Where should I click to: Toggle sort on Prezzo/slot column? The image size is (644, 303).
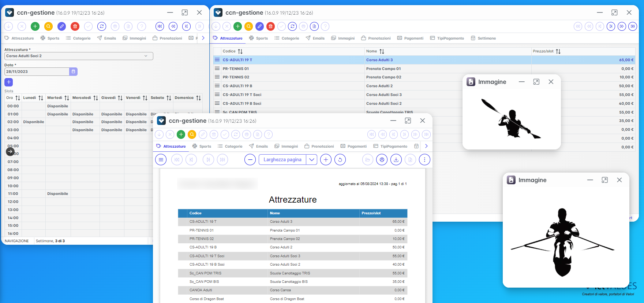[558, 51]
